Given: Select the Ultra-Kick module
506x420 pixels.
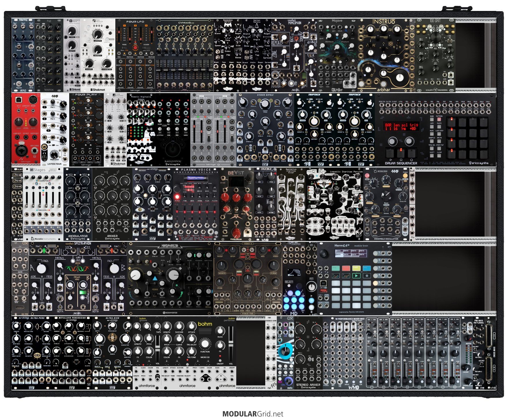Looking at the screenshot, I should 112,353.
